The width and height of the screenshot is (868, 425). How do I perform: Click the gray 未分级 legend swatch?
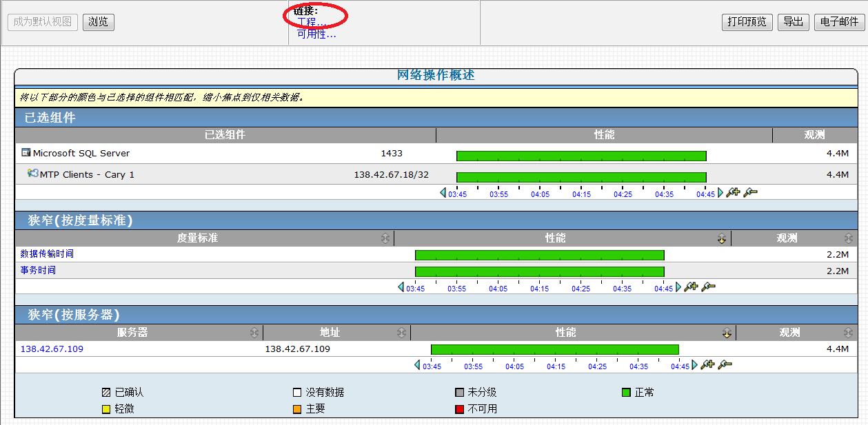pyautogui.click(x=459, y=393)
